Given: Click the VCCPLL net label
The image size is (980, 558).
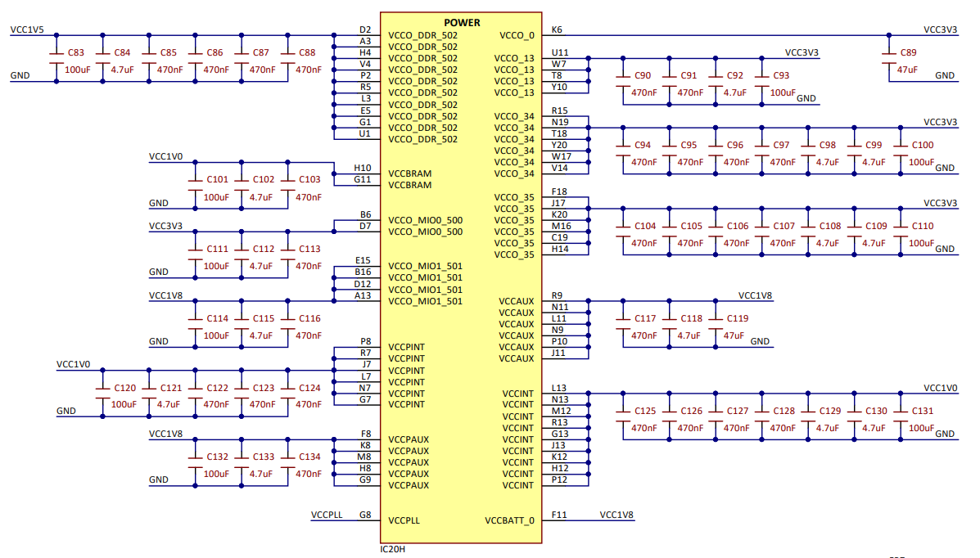Looking at the screenshot, I should point(327,515).
